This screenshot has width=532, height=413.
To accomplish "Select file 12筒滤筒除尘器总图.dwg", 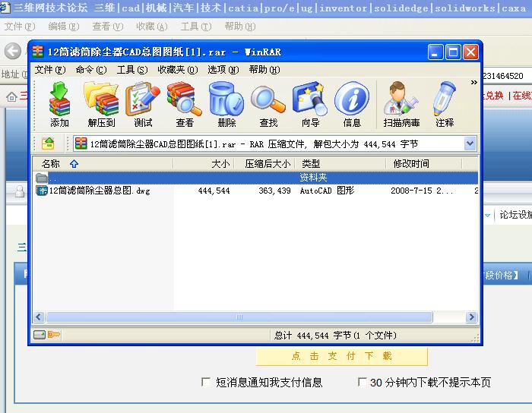I will (x=100, y=191).
